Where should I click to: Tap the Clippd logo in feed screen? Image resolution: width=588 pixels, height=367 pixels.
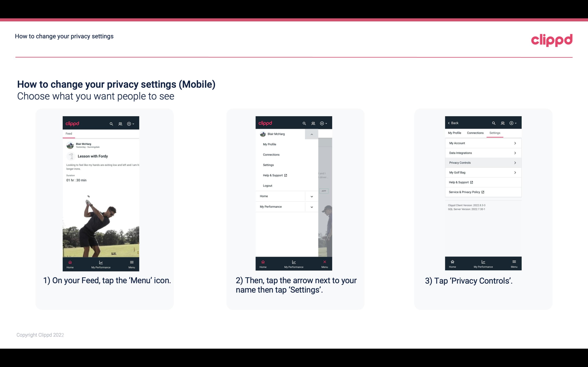pyautogui.click(x=72, y=123)
